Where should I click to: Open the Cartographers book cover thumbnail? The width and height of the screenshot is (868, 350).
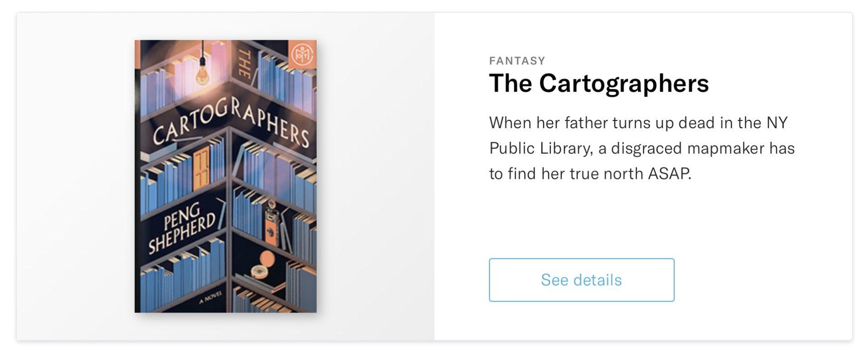point(225,176)
